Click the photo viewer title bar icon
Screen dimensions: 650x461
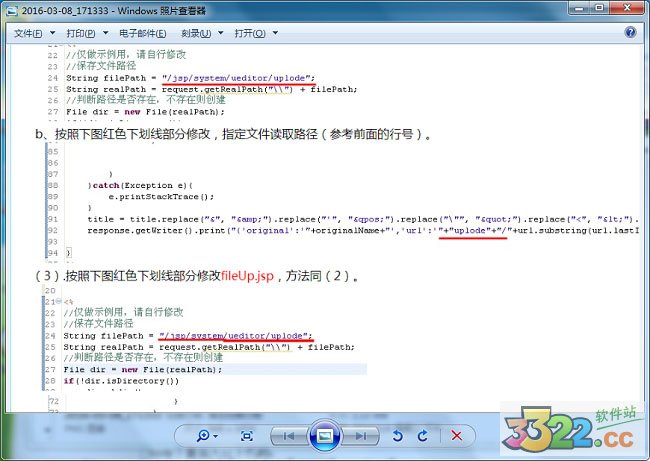pos(12,11)
